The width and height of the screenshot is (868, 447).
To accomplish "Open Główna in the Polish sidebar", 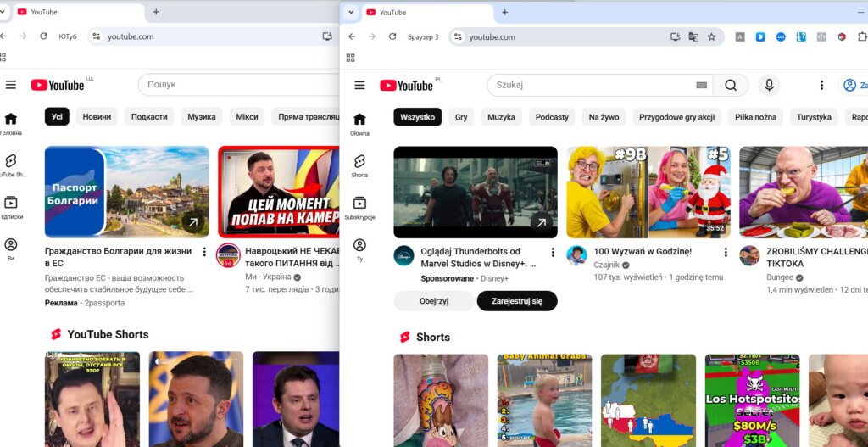I will 359,125.
